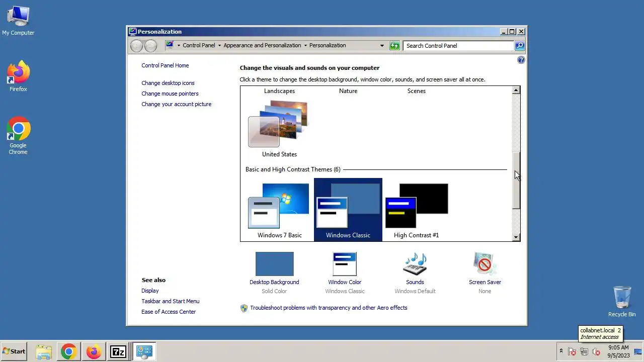Open Sounds settings icon

click(415, 264)
